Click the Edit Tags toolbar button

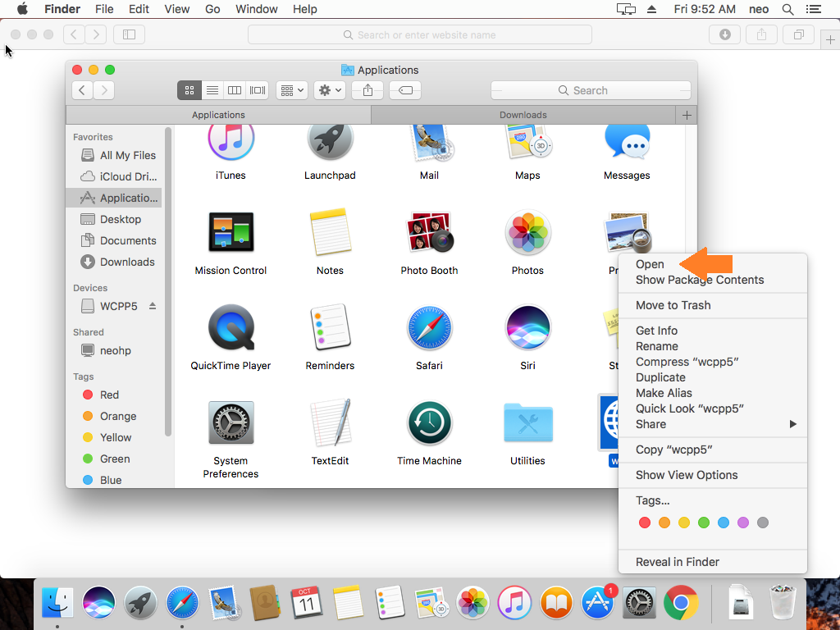(x=405, y=90)
